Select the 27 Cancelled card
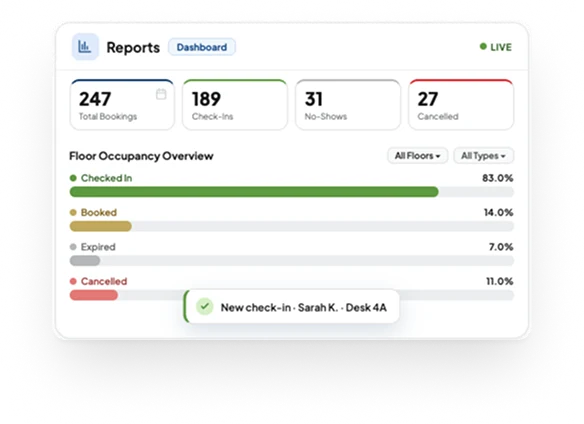Screen dimensions: 584x424 pos(461,105)
